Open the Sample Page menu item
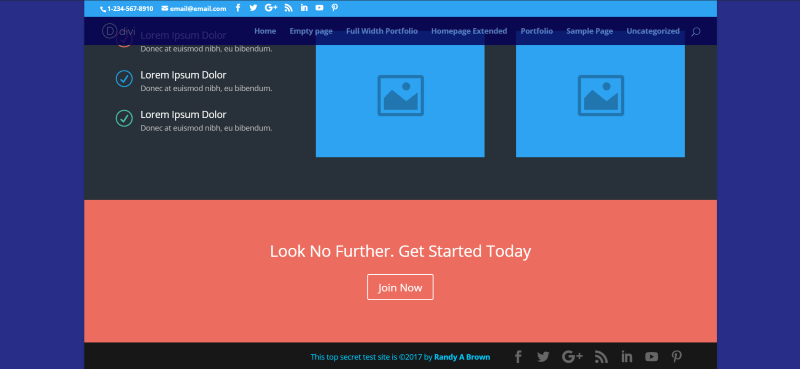 tap(590, 31)
